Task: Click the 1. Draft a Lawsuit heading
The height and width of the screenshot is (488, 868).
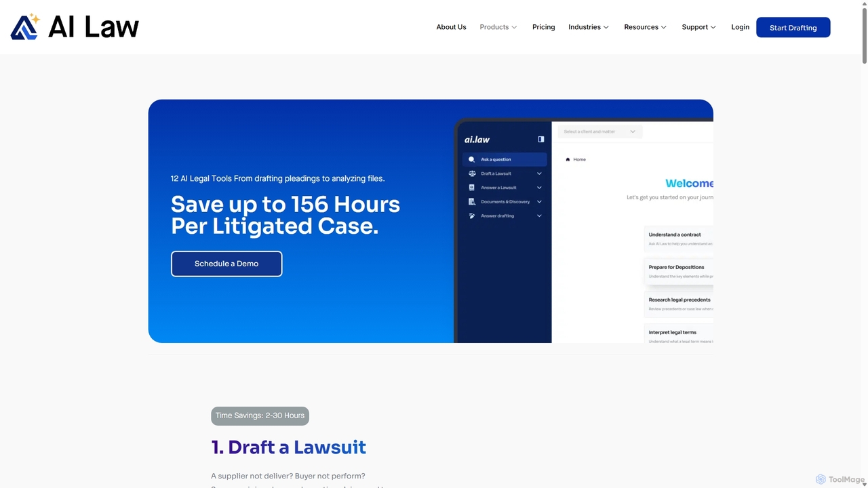Action: tap(288, 447)
